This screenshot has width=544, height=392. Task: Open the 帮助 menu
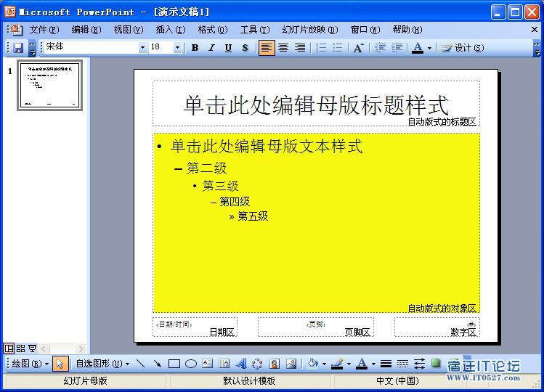407,30
